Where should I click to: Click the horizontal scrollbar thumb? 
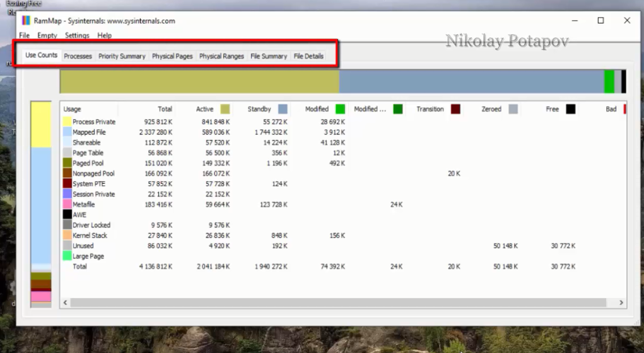pos(339,302)
